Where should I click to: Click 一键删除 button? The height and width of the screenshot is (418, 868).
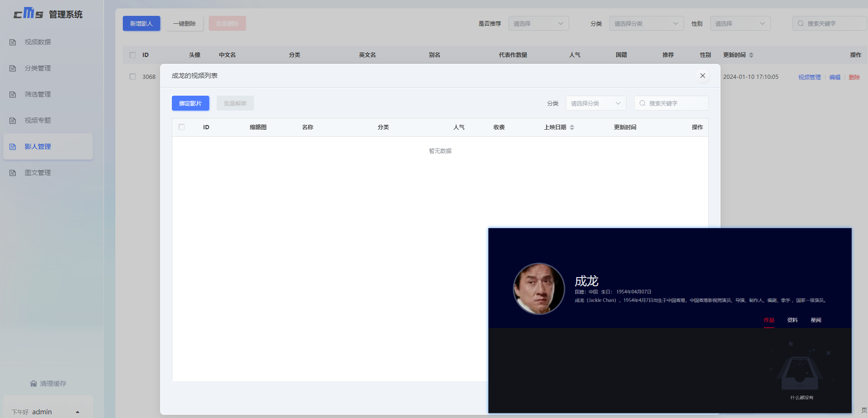tap(184, 23)
